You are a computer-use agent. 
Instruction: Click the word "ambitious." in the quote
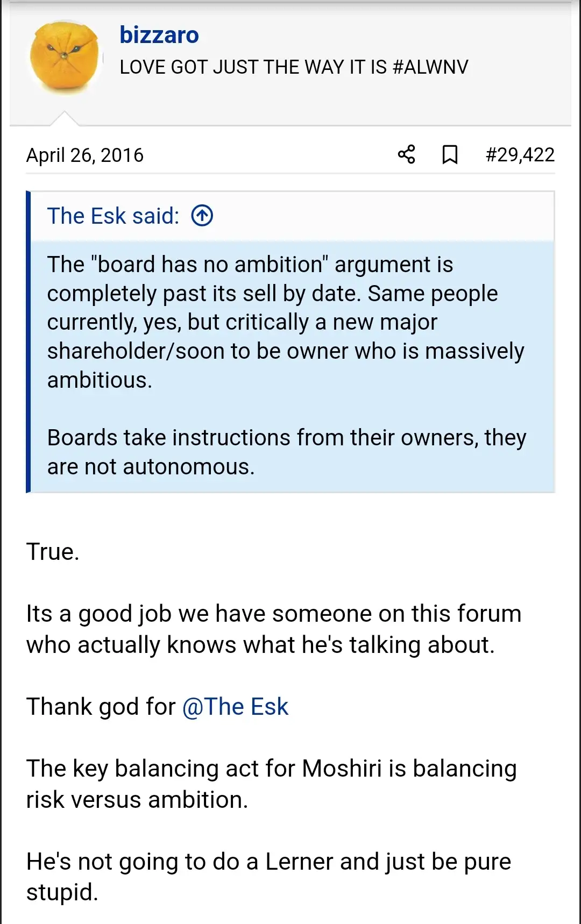coord(100,380)
